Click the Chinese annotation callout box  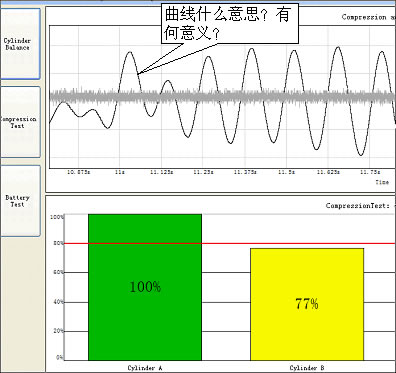click(230, 24)
